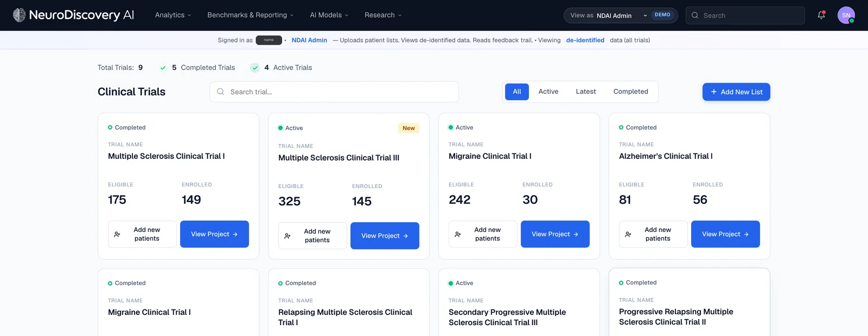Screen dimensions: 868x336
Task: Click the Add New List button
Action: [x=736, y=92]
